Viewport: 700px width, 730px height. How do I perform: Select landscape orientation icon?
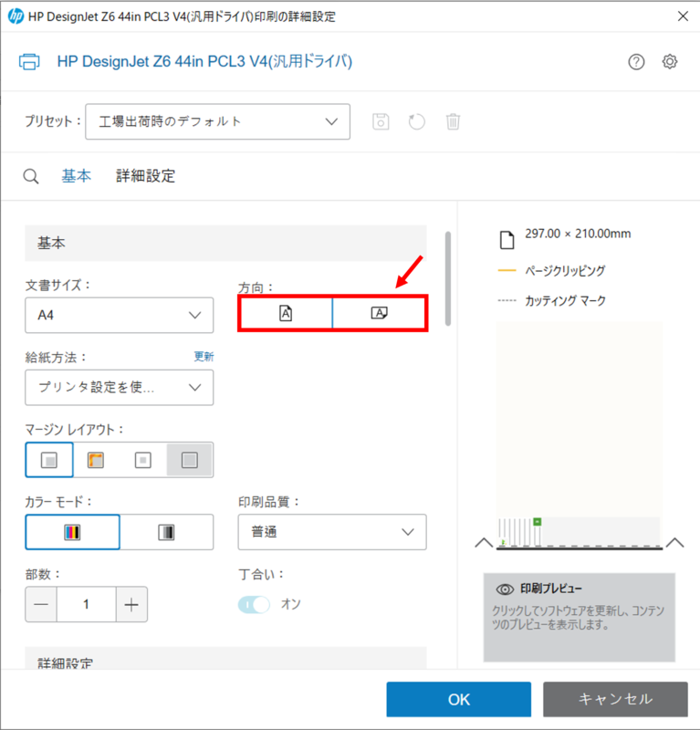pos(379,313)
